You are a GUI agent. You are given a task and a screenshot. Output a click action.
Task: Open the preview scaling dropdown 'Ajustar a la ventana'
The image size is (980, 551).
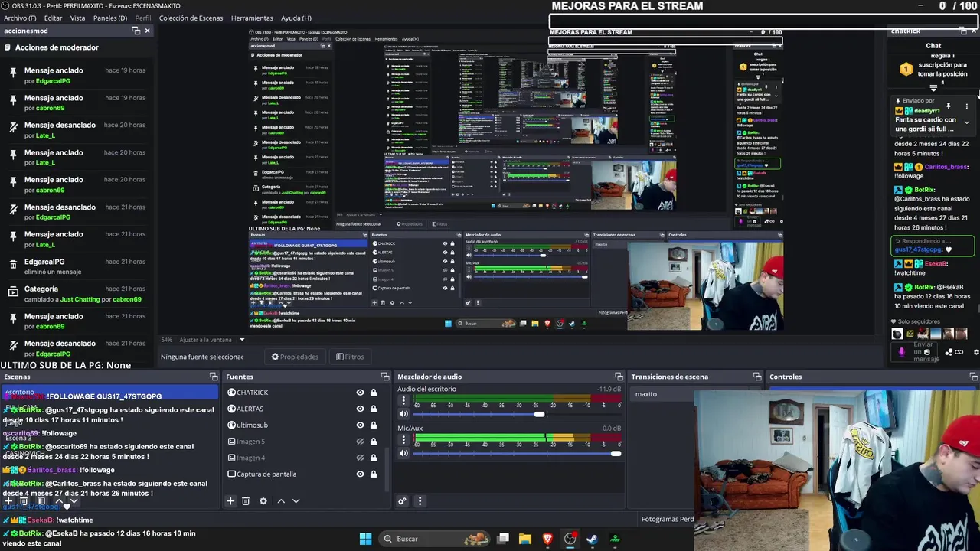[213, 340]
